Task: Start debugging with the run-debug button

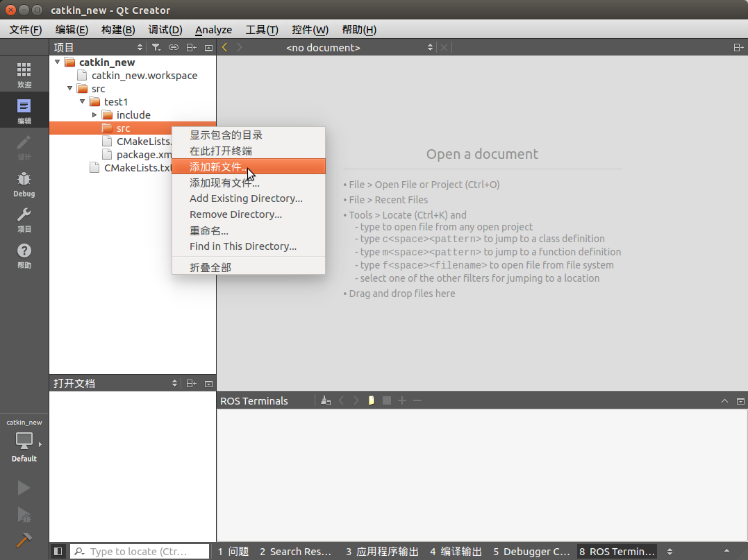Action: [24, 515]
